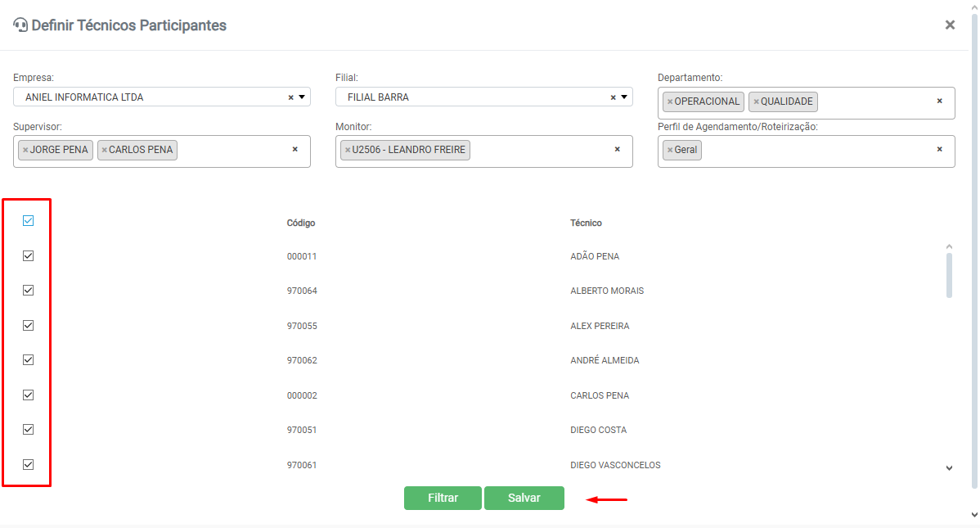
Task: Remove CARLOS PENA tag from Supervisor
Action: coord(104,150)
